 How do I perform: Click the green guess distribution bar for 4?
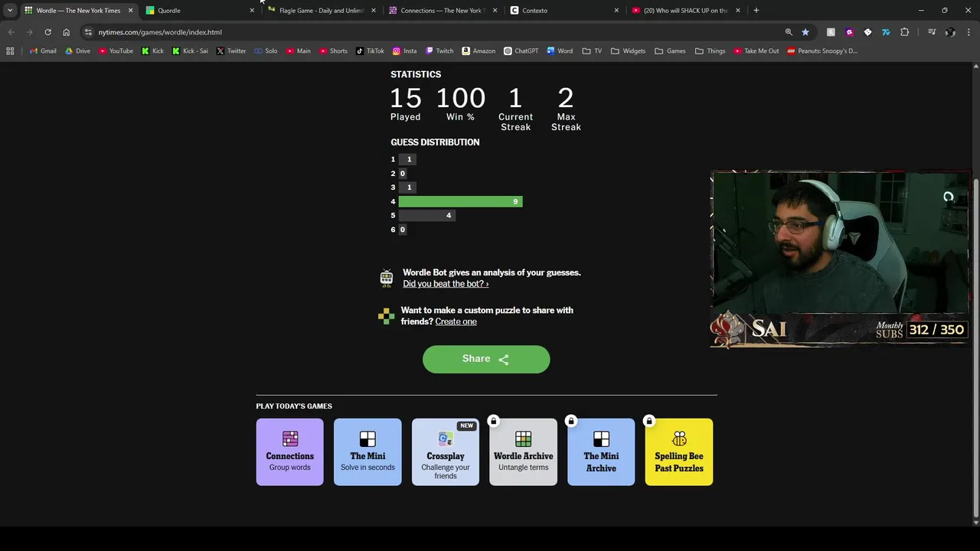point(460,201)
